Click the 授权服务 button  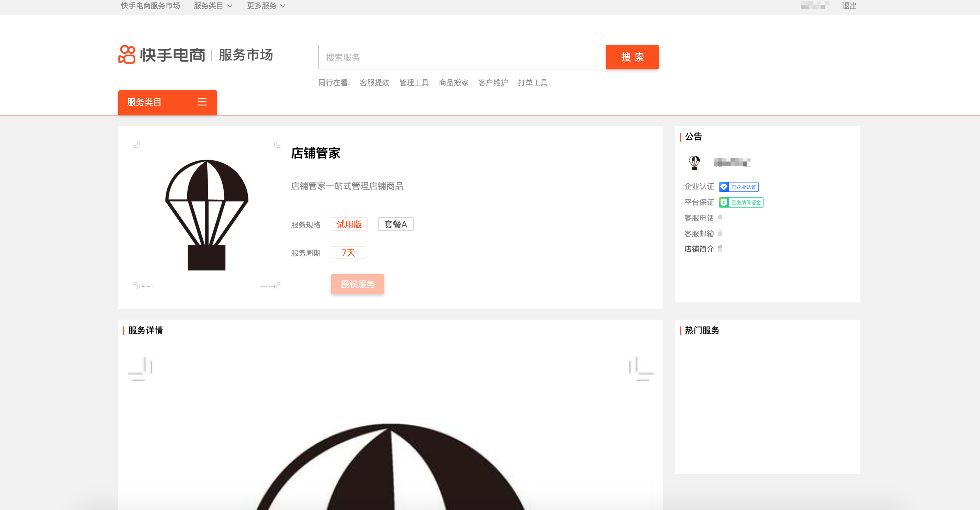pyautogui.click(x=357, y=284)
